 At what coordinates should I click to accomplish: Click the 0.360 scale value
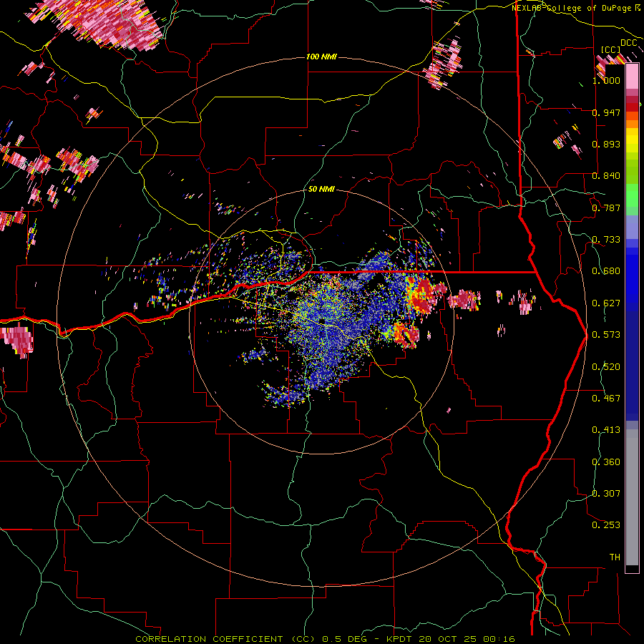606,462
